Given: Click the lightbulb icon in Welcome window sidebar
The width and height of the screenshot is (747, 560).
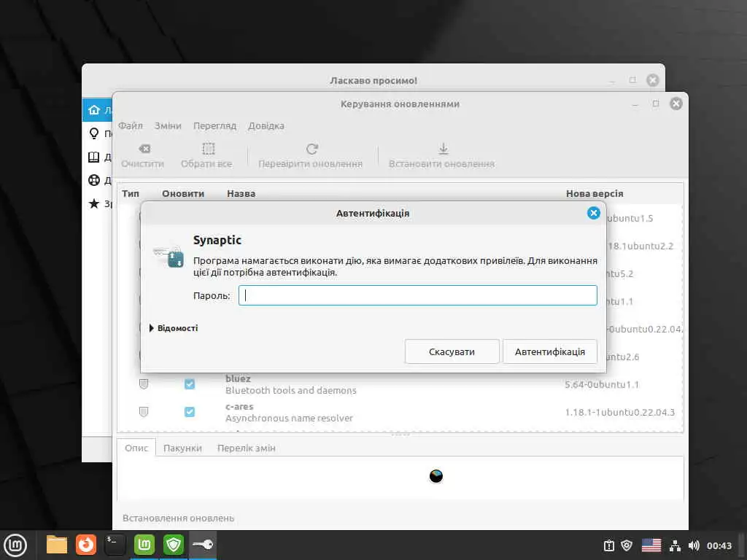Looking at the screenshot, I should 94,133.
